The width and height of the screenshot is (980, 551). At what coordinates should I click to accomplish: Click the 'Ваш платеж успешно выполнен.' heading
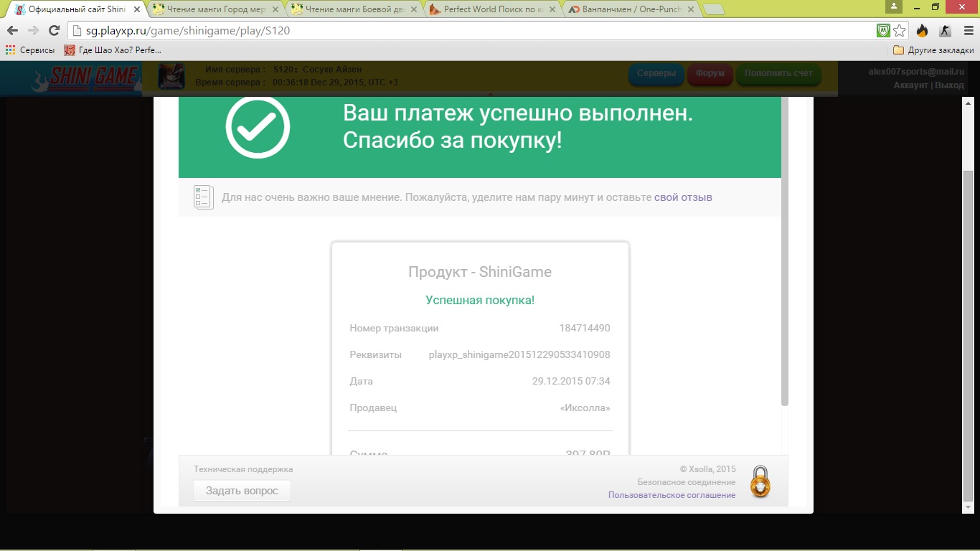tap(518, 113)
